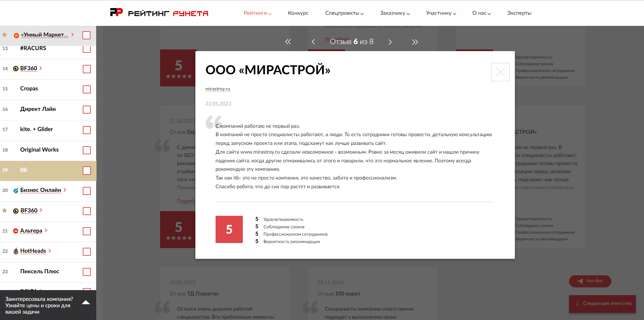Click the chevron next to Бизнес Онлайн

(65, 190)
